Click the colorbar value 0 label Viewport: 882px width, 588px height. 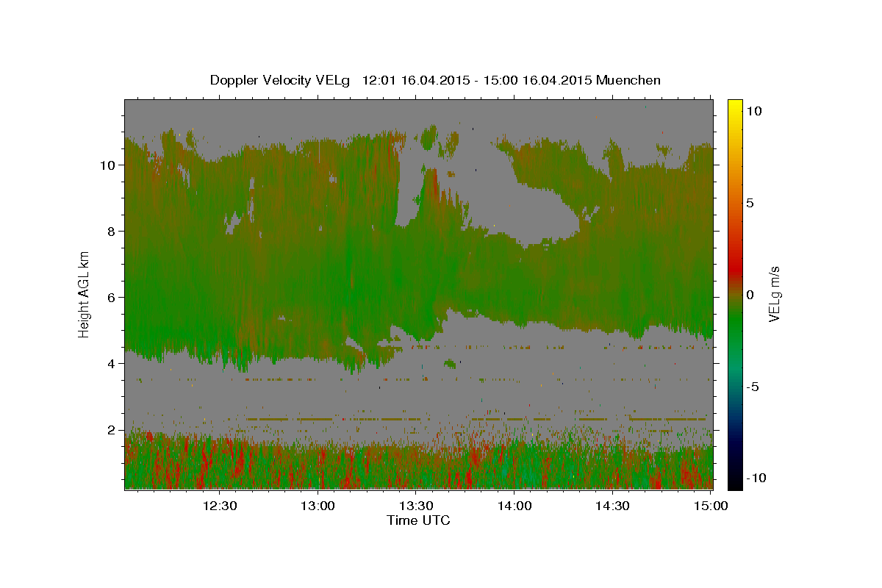point(750,295)
